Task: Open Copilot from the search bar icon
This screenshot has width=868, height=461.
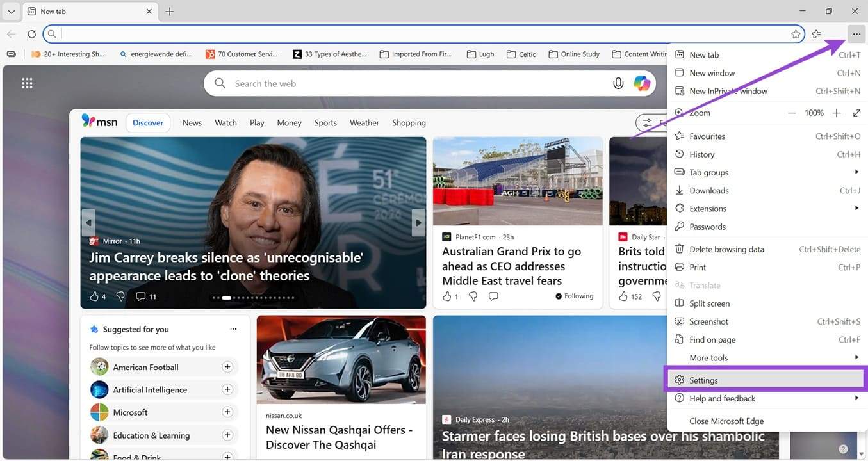Action: pyautogui.click(x=642, y=83)
